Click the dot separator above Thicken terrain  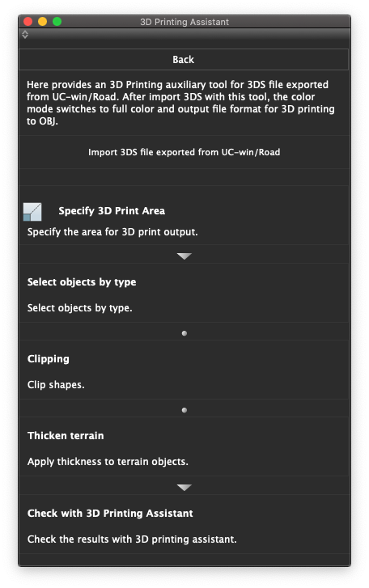coord(184,410)
